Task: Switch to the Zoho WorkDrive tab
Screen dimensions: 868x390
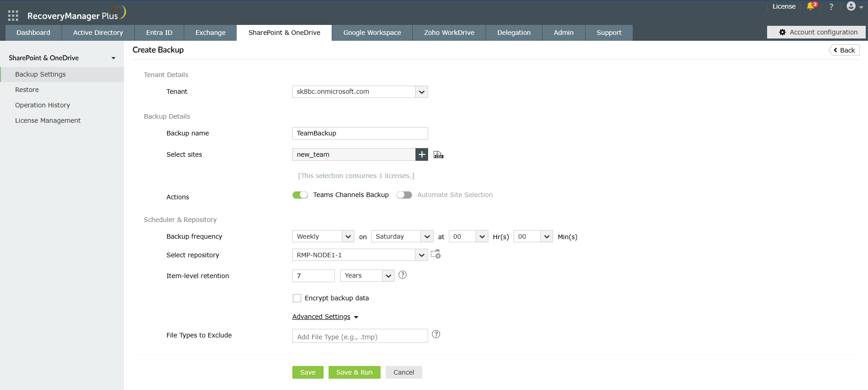Action: [449, 33]
